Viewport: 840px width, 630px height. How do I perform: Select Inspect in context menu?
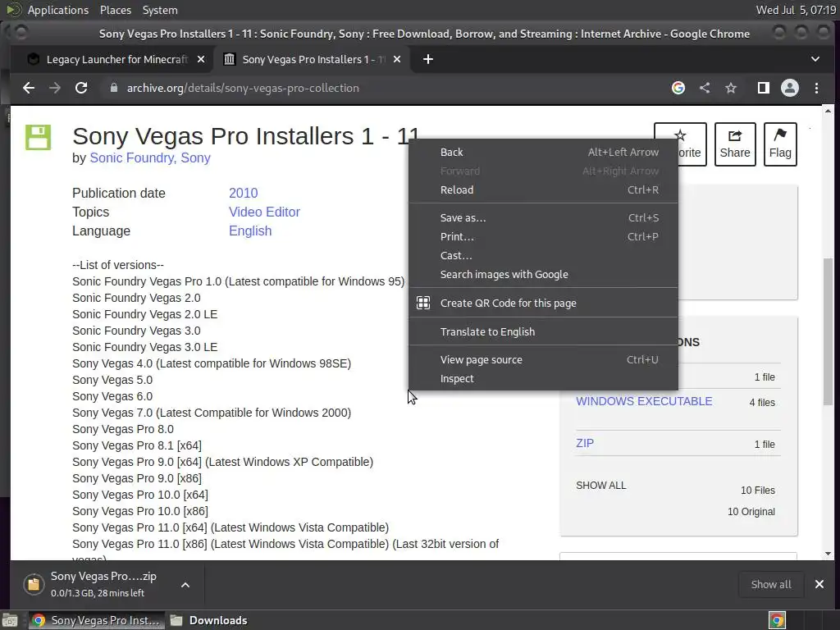543,378
